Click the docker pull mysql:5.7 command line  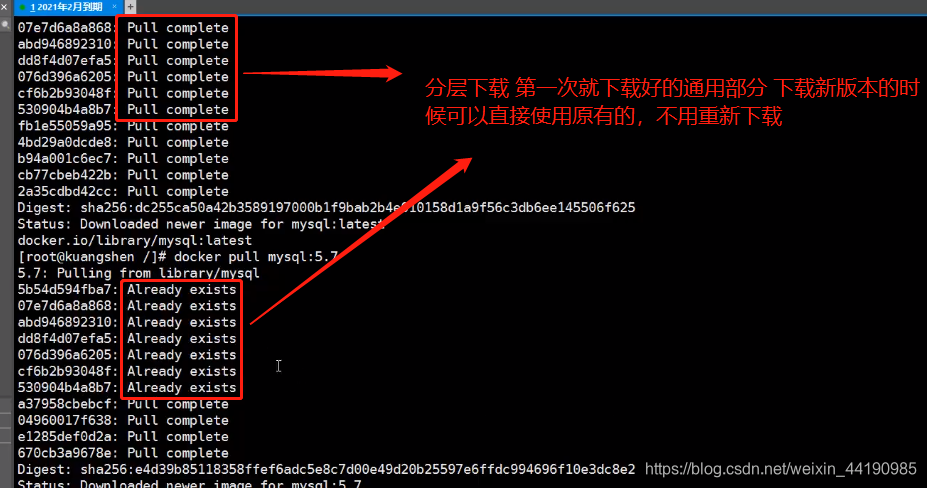(178, 257)
